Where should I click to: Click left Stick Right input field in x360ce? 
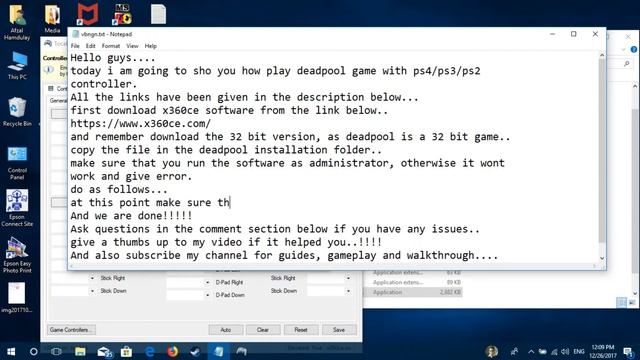tap(70, 278)
